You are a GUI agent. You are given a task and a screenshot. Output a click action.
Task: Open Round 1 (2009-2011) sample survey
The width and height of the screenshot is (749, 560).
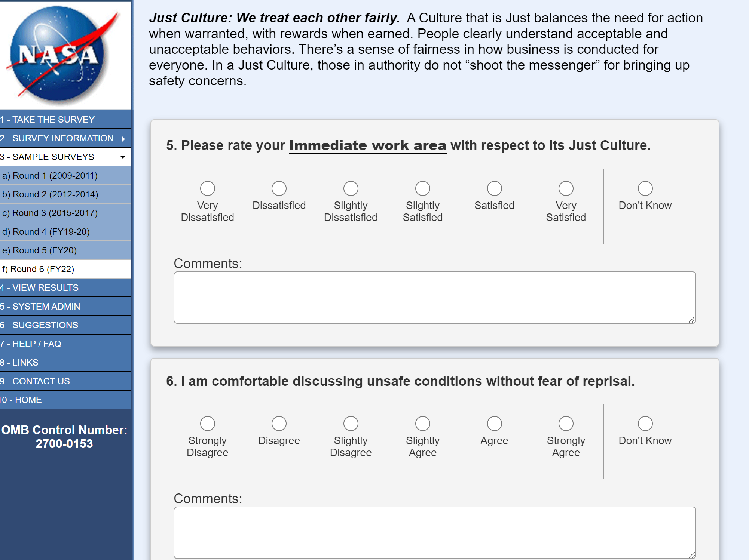pyautogui.click(x=50, y=176)
